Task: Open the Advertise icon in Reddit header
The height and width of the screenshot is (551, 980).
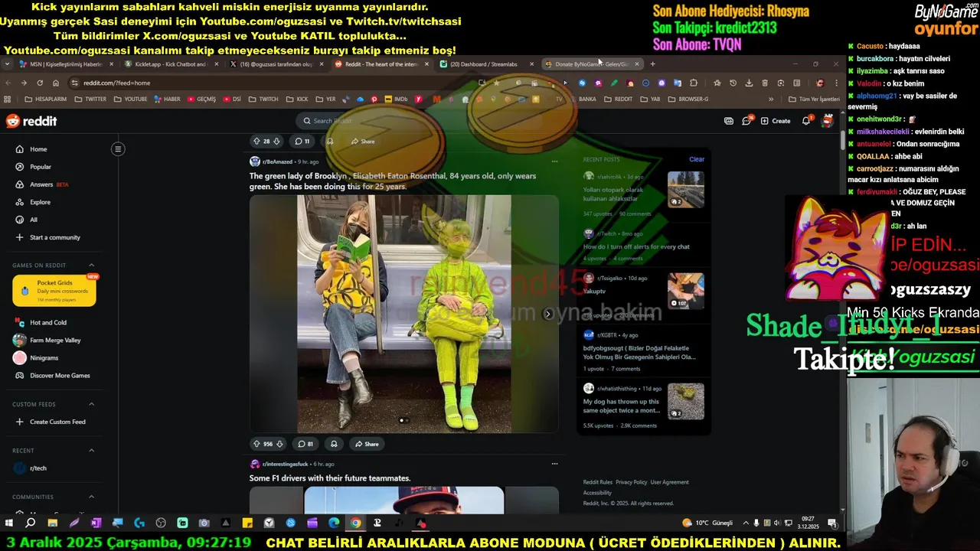Action: coord(728,121)
